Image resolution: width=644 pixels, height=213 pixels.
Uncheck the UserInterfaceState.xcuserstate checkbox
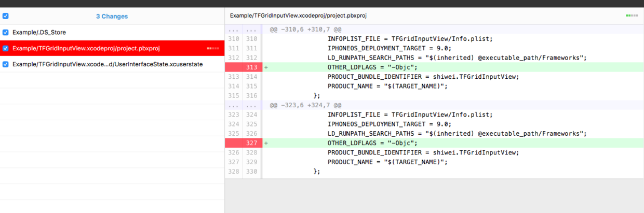5,64
